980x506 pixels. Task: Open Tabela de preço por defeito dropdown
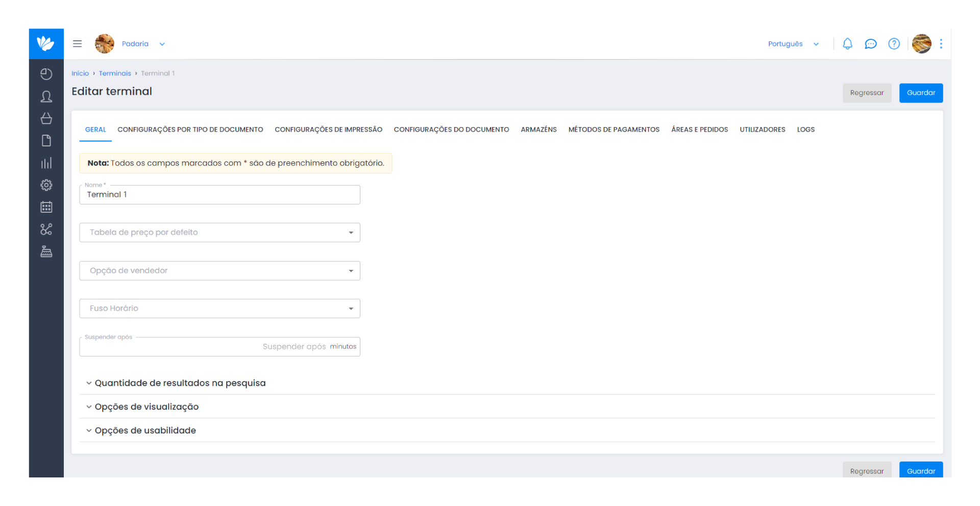click(x=219, y=233)
